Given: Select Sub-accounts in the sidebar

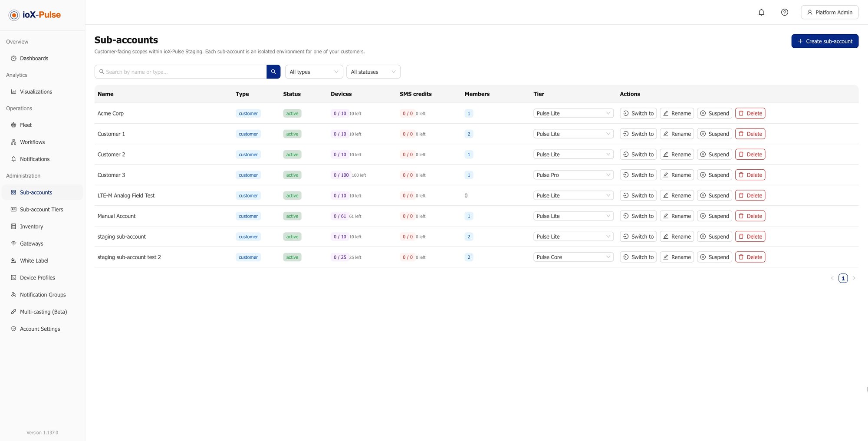Looking at the screenshot, I should click(43, 192).
